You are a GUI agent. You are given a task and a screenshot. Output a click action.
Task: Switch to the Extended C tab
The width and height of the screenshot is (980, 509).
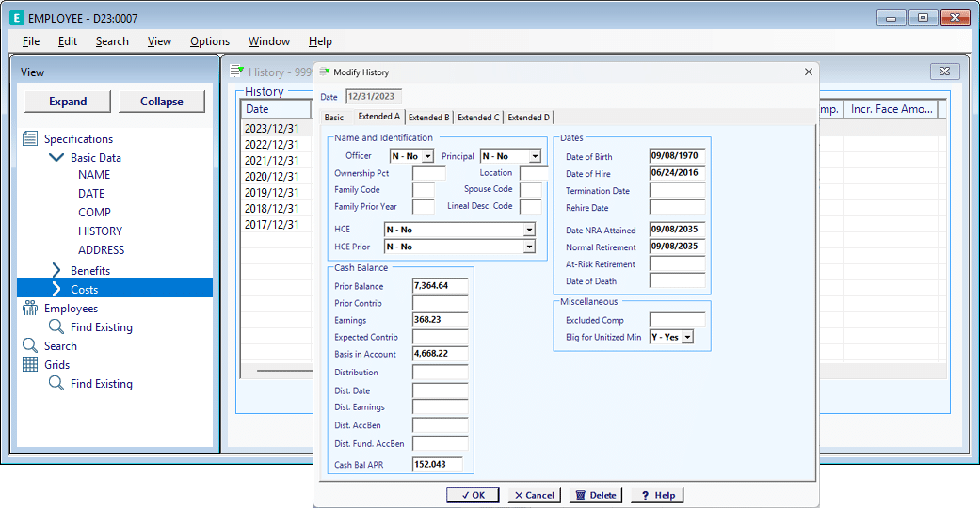click(479, 118)
